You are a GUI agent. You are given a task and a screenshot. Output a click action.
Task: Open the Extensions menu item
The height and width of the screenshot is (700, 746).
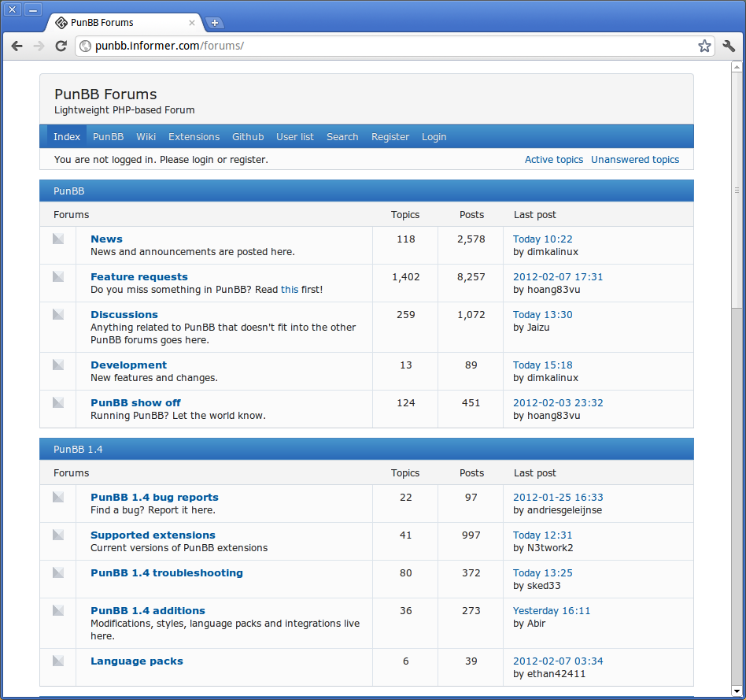click(194, 137)
